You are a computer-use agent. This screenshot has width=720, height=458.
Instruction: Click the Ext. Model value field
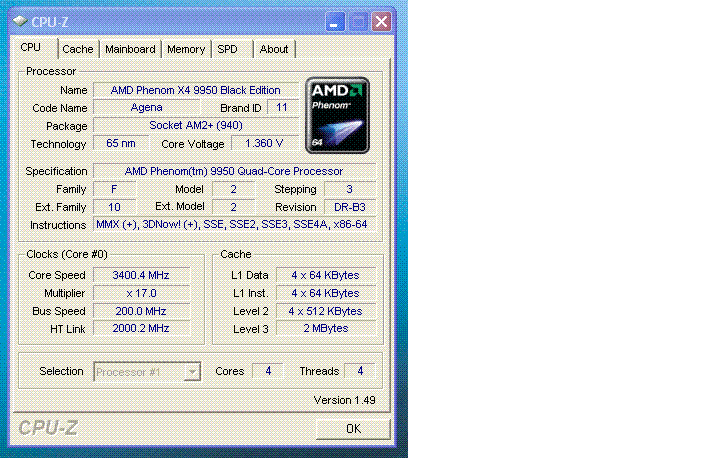(234, 207)
